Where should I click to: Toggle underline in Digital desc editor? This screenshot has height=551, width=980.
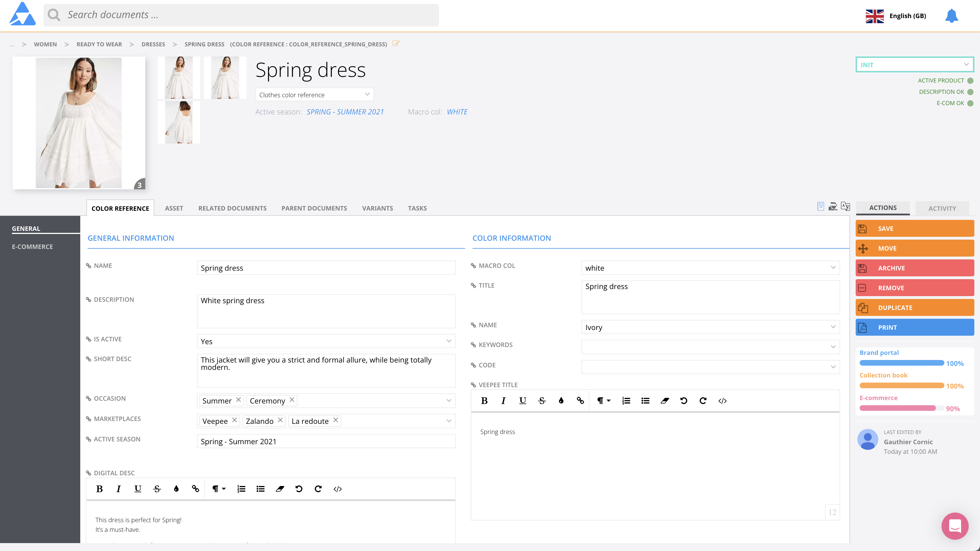(138, 489)
